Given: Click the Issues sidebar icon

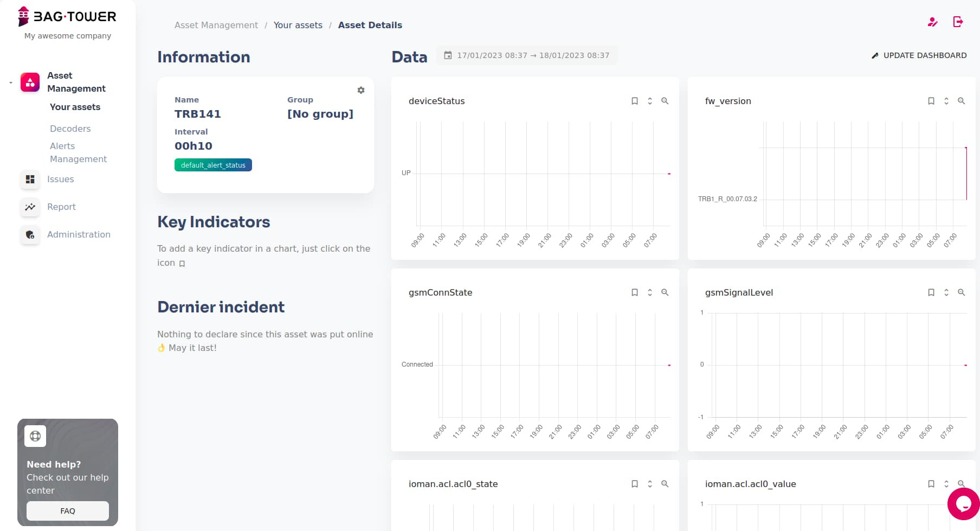Looking at the screenshot, I should click(x=30, y=179).
